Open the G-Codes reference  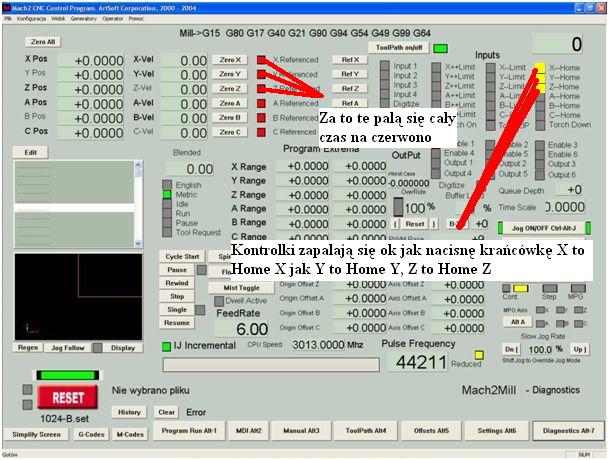[x=92, y=434]
